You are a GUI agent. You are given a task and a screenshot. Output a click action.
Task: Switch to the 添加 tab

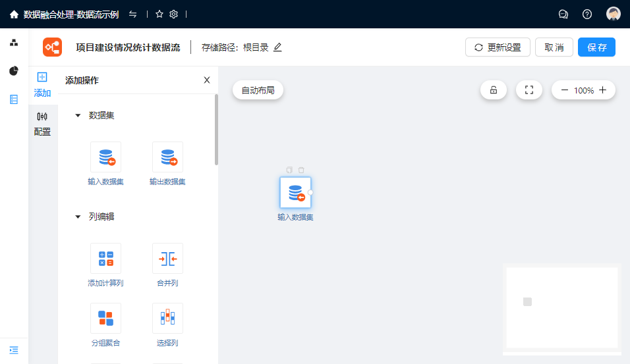42,85
